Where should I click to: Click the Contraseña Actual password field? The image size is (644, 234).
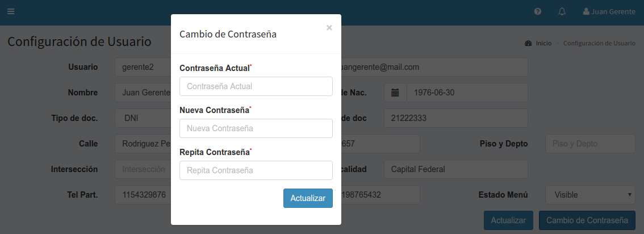point(256,86)
